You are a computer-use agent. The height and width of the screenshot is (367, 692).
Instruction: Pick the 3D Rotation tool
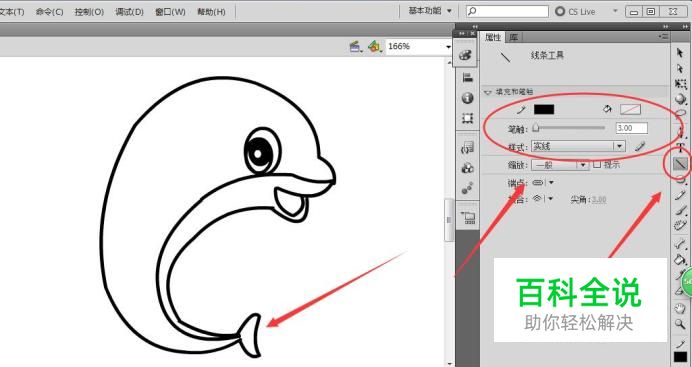point(681,99)
